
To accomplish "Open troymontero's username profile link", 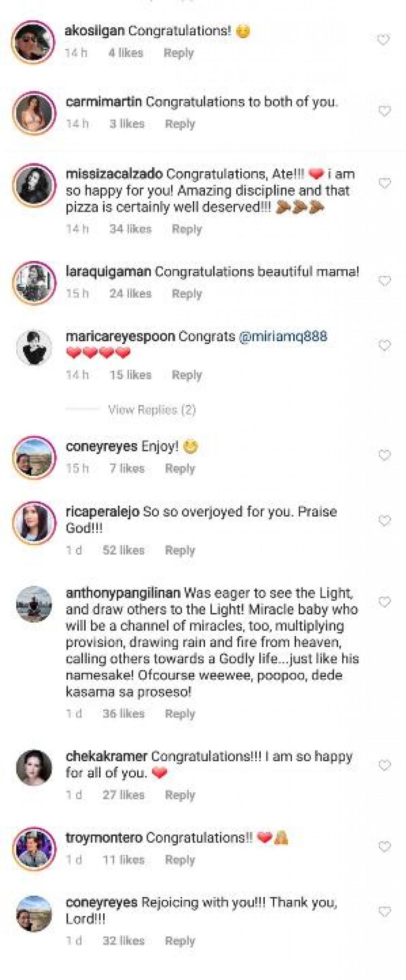I will point(104,838).
